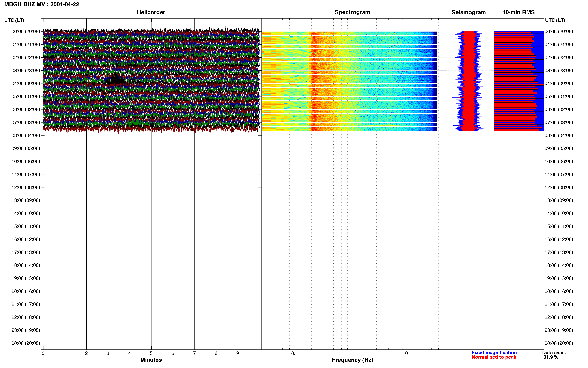Click the 07:08 (03:08) label on the right axis
588x368 pixels.
coord(559,122)
